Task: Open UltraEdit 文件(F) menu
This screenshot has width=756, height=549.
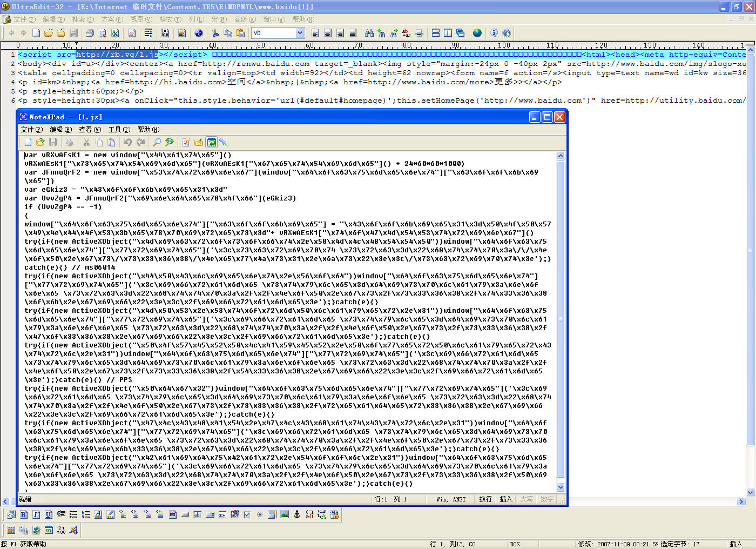Action: point(25,19)
